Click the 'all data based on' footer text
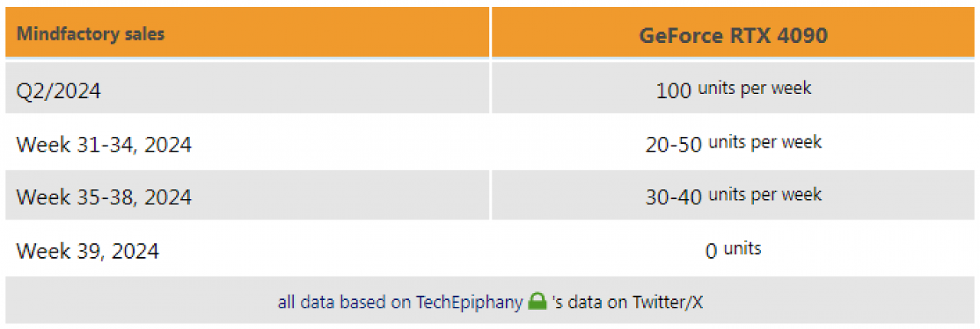Viewport: 980px width, 329px height. (345, 302)
